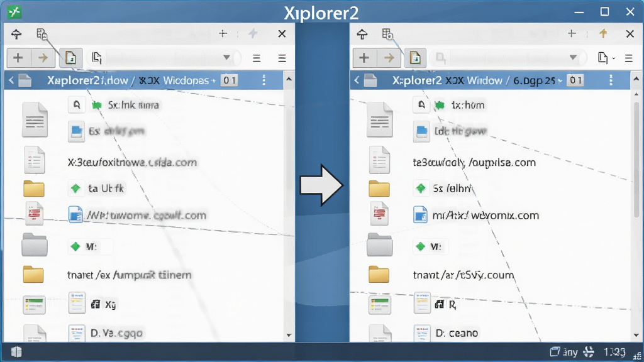Go back with chevron in right pane header
The height and width of the screenshot is (362, 644).
tap(357, 80)
